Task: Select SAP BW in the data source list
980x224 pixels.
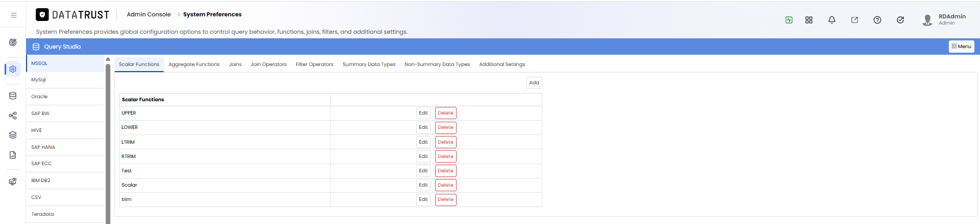Action: coord(65,114)
